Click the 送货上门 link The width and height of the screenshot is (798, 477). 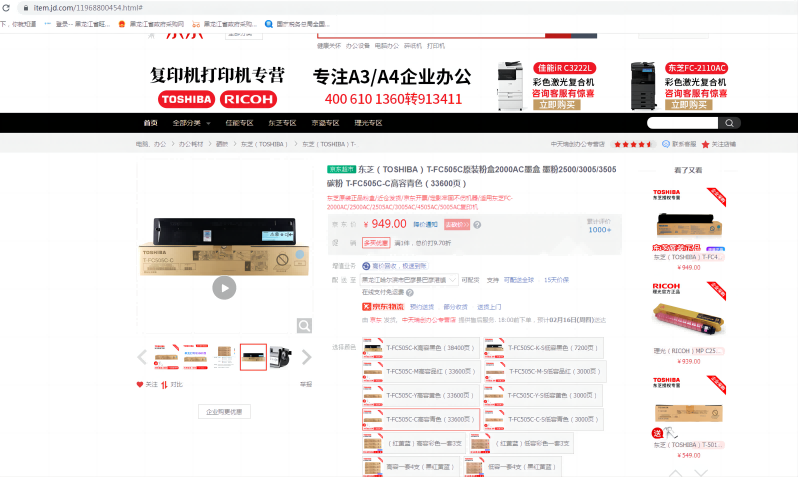click(x=489, y=307)
